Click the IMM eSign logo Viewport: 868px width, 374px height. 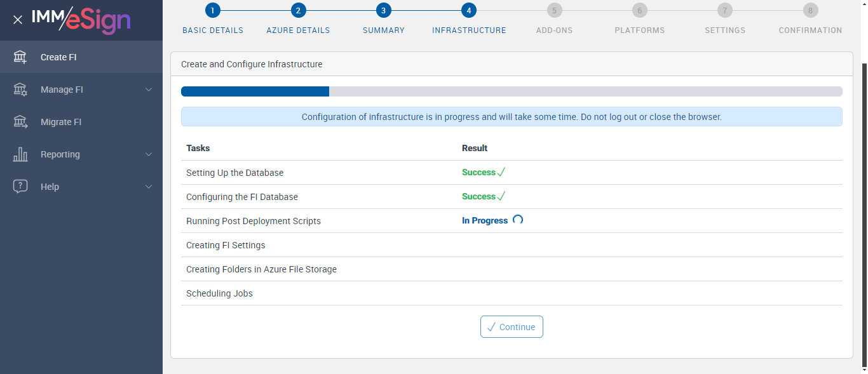(x=81, y=20)
